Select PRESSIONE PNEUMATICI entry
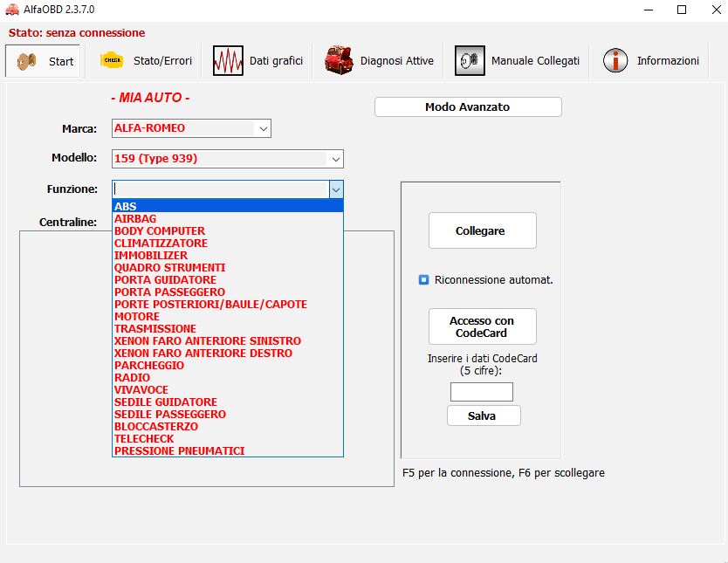 [228, 450]
